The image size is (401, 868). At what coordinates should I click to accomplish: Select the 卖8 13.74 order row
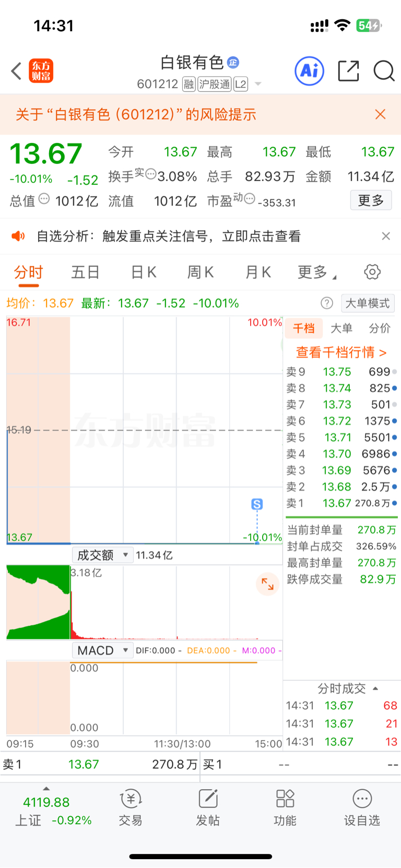point(341,388)
